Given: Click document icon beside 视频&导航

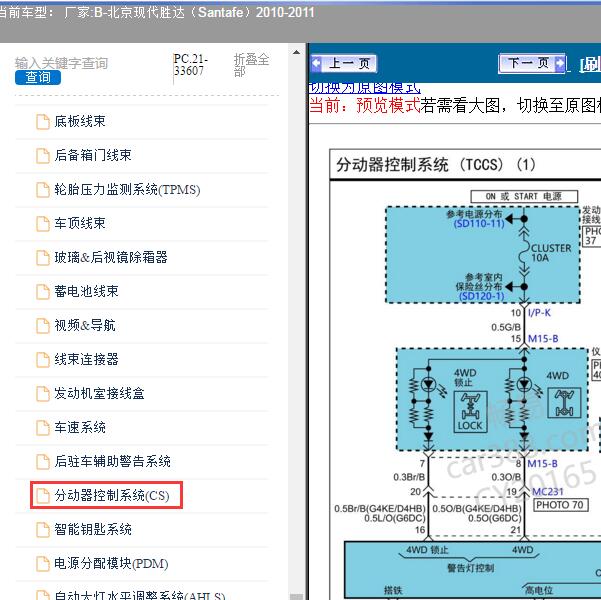Looking at the screenshot, I should (x=43, y=325).
